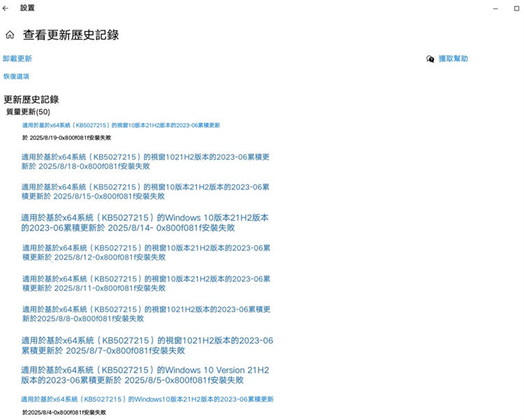Screen dimensions: 524x420
Task: Minimize the Settings window
Action: point(495,8)
